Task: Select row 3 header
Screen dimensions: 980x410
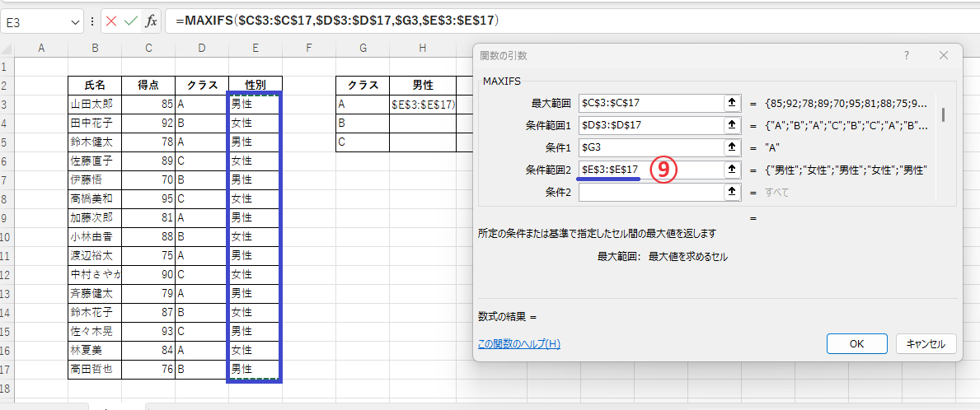Action: pyautogui.click(x=7, y=105)
